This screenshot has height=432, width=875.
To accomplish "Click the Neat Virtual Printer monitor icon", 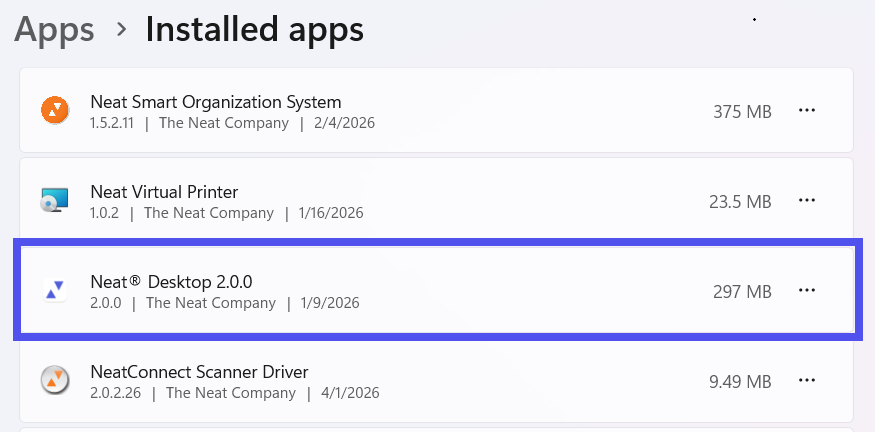I will coord(55,200).
